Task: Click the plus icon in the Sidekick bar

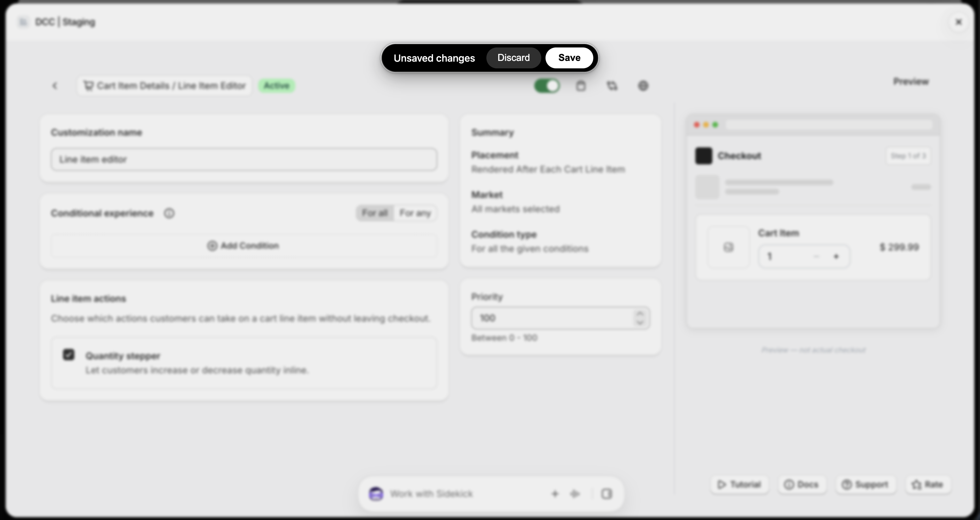Action: (555, 494)
